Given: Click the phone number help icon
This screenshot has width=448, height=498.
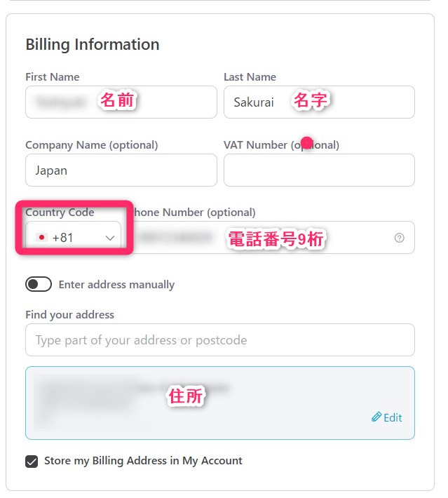Looking at the screenshot, I should 399,238.
